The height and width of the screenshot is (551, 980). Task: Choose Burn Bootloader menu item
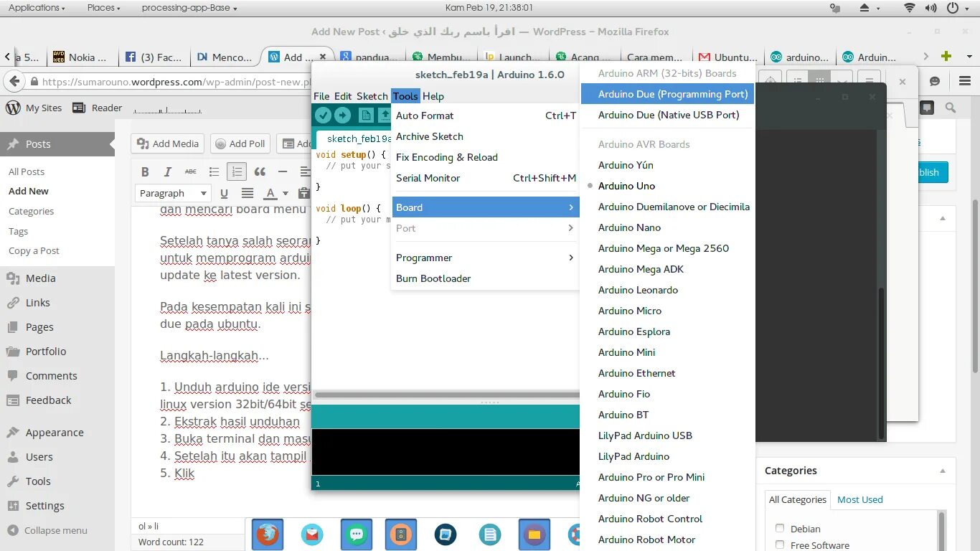[x=486, y=278]
